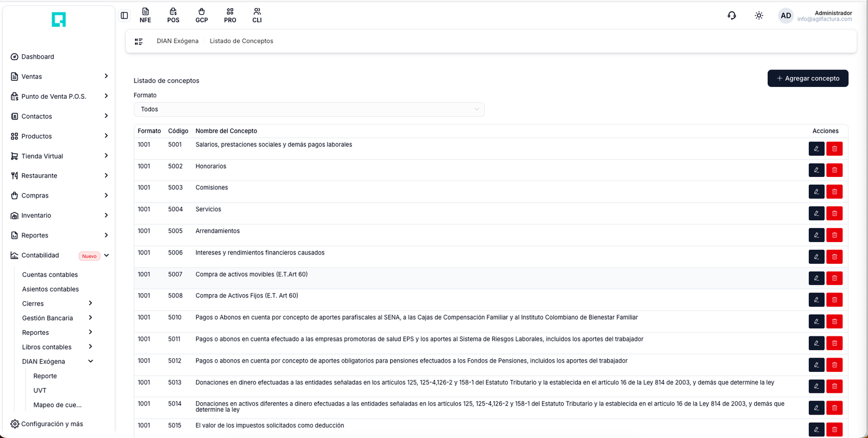Click Listado de Conceptos breadcrumb
Screen dimensions: 868x438
pyautogui.click(x=241, y=41)
